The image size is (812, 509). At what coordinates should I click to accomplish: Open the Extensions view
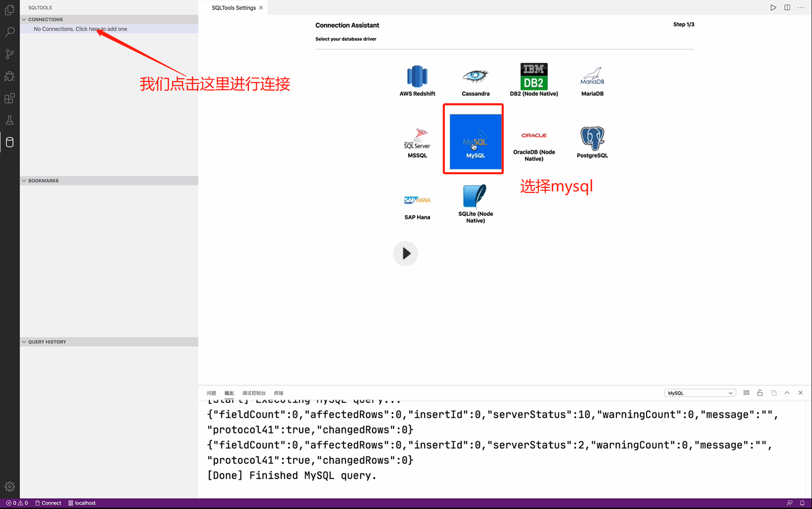tap(10, 98)
